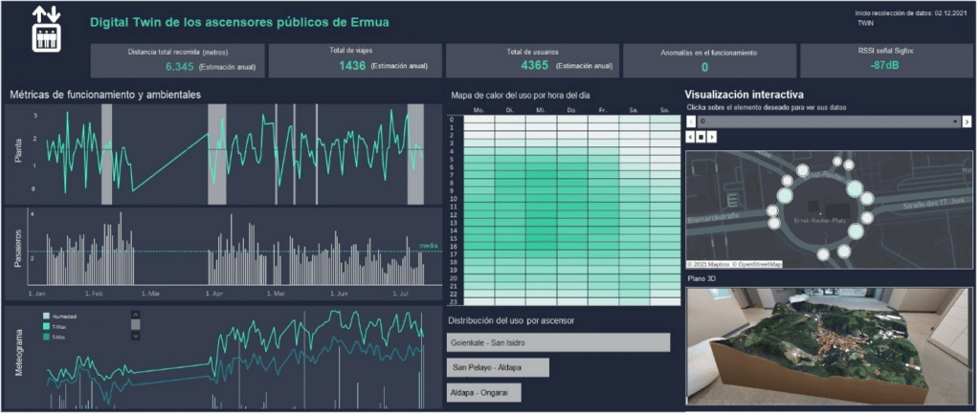
Task: Select the T-Max legend entry
Action: click(46, 326)
